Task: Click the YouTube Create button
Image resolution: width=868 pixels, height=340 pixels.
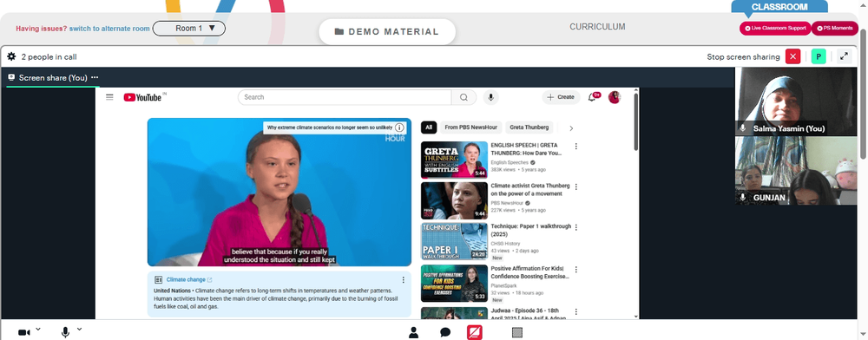Action: tap(561, 97)
